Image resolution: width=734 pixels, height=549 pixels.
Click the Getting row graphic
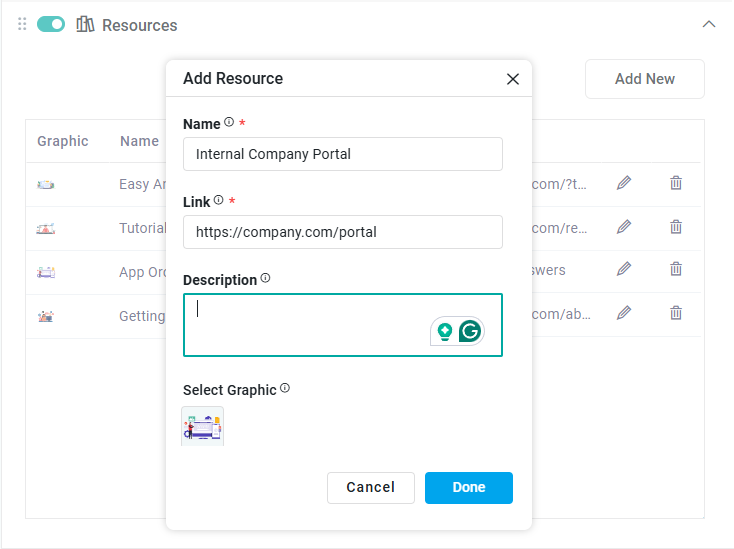pyautogui.click(x=46, y=316)
